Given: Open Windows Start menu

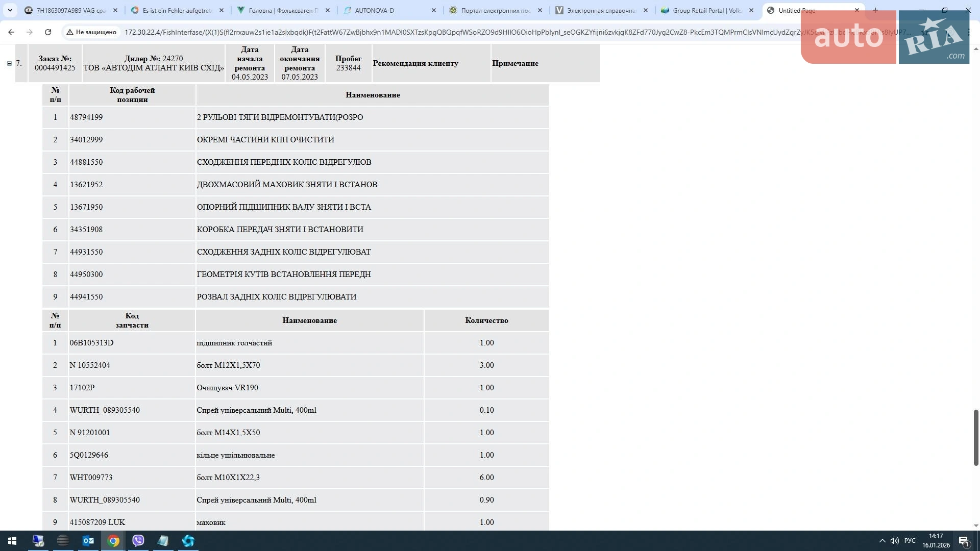Looking at the screenshot, I should [x=12, y=541].
